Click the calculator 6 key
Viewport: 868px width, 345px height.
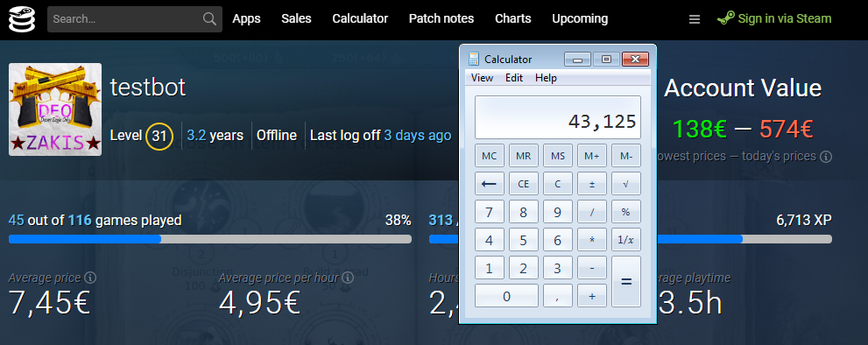click(557, 240)
